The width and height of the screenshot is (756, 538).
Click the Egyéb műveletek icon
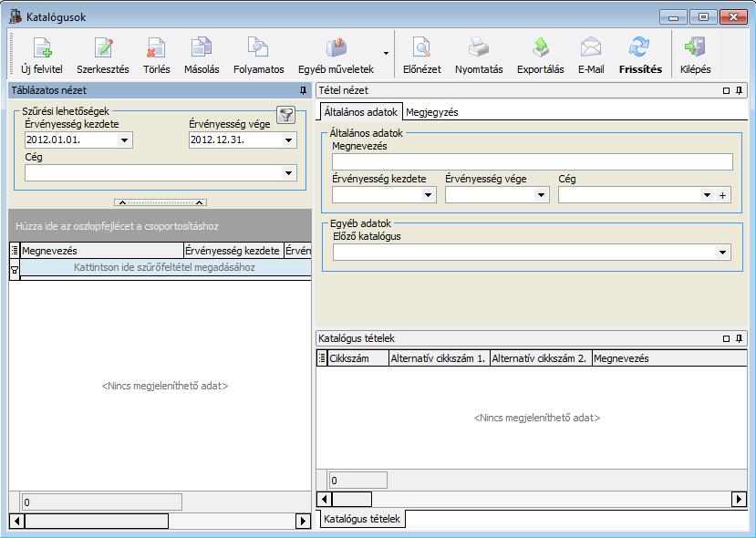pyautogui.click(x=337, y=48)
